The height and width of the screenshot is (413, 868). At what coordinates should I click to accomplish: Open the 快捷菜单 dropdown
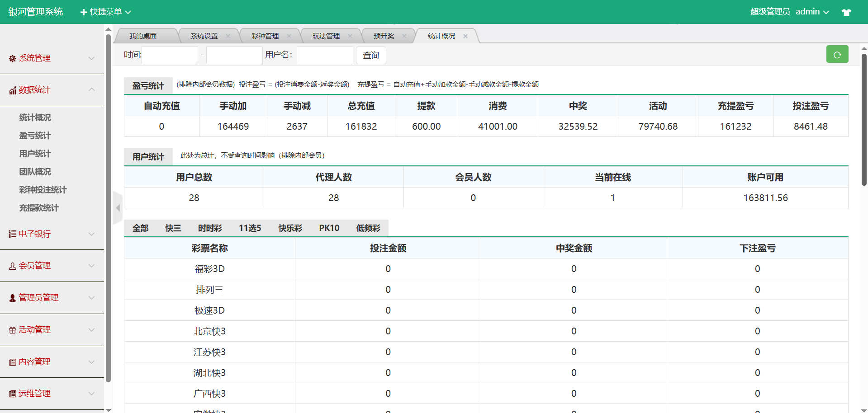click(105, 12)
